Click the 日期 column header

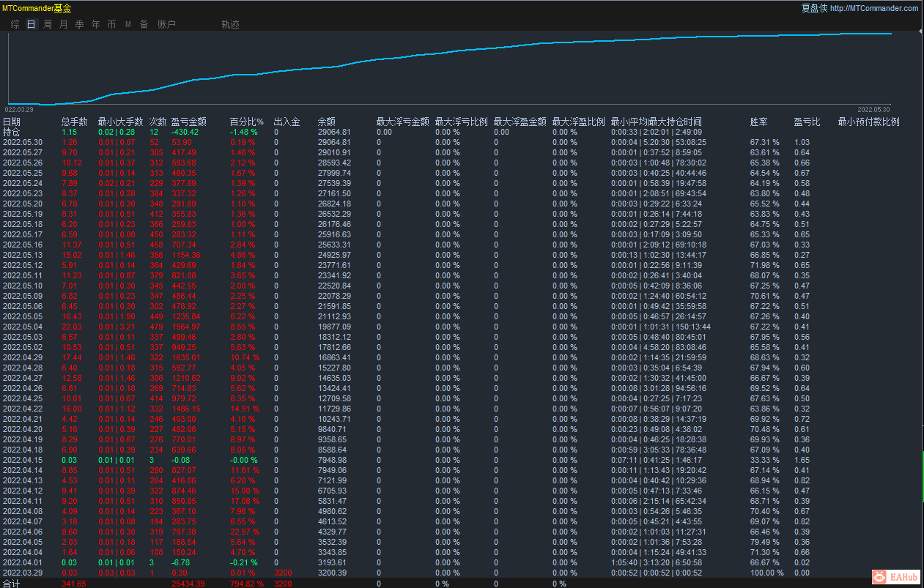[12, 122]
